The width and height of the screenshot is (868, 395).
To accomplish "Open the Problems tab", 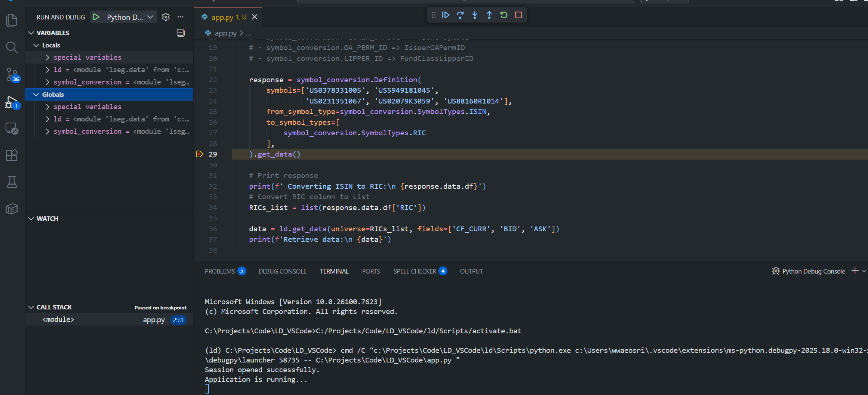I will click(x=220, y=271).
